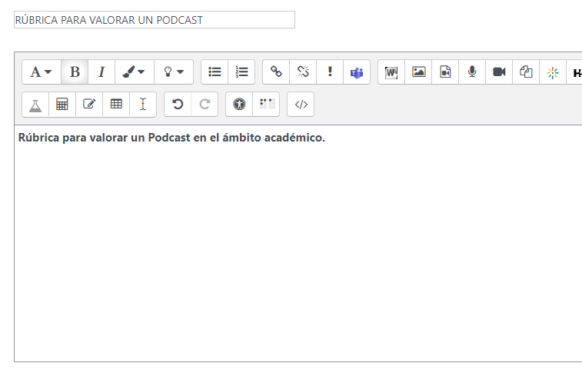Click the record audio microphone icon
The width and height of the screenshot is (582, 373).
[472, 72]
